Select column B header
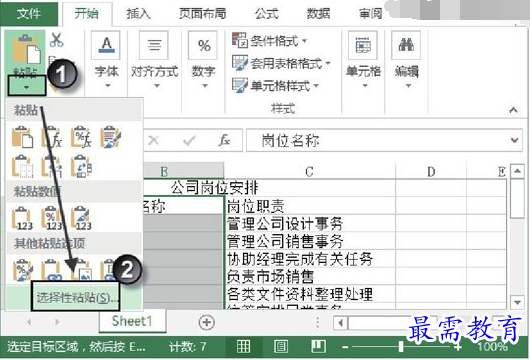Viewport: 530px width, 360px height. point(183,171)
